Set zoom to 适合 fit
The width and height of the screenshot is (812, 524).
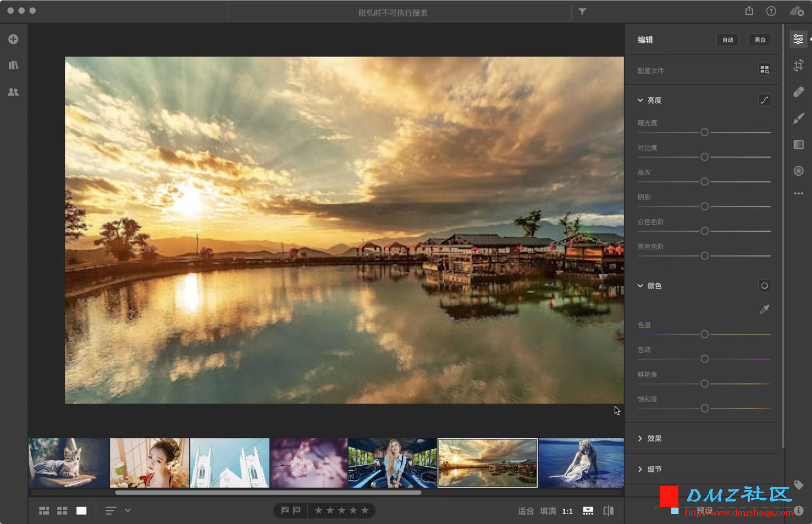(526, 511)
